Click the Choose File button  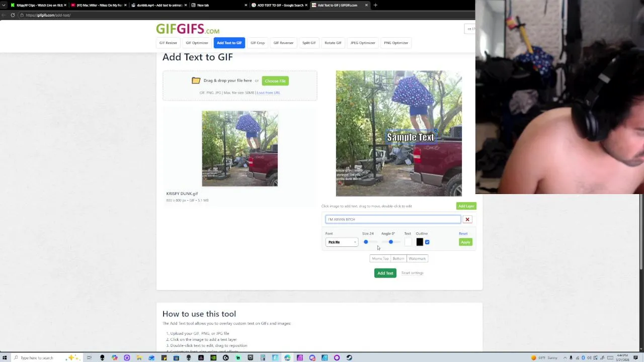[x=275, y=81]
